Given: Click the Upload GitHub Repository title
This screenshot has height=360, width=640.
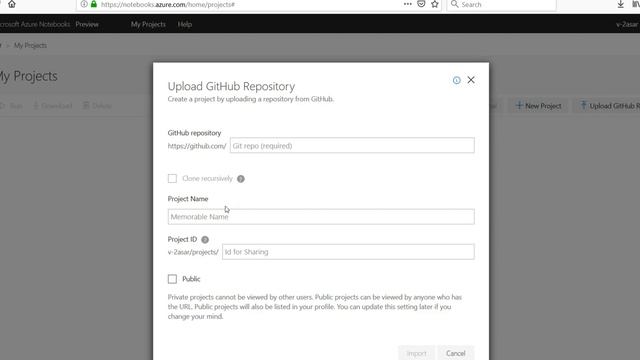Looking at the screenshot, I should tap(231, 86).
